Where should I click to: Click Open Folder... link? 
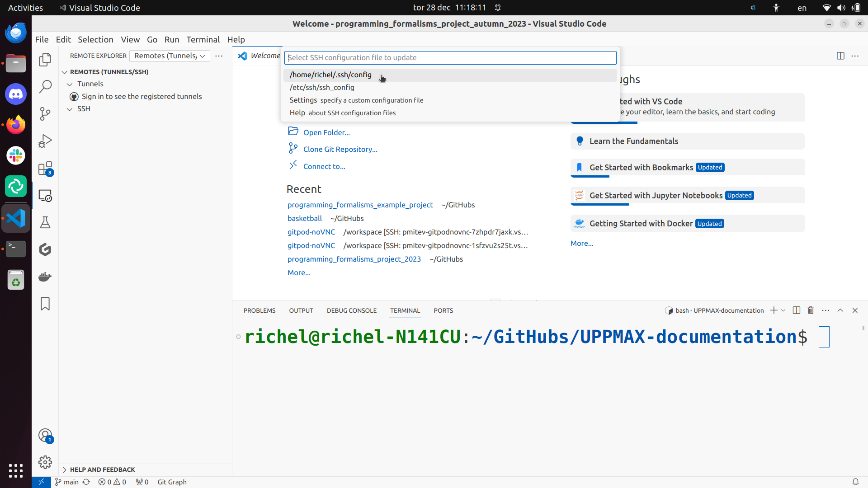326,132
